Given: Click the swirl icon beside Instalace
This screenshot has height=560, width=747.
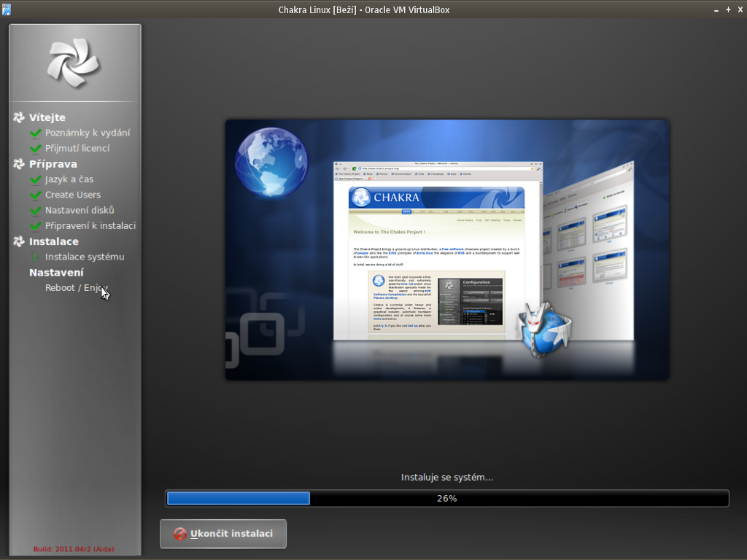Looking at the screenshot, I should [19, 241].
